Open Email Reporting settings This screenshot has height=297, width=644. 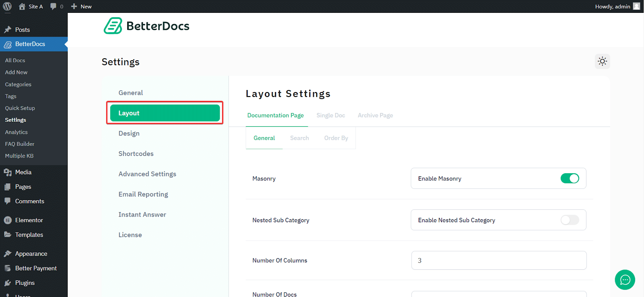[x=143, y=195]
